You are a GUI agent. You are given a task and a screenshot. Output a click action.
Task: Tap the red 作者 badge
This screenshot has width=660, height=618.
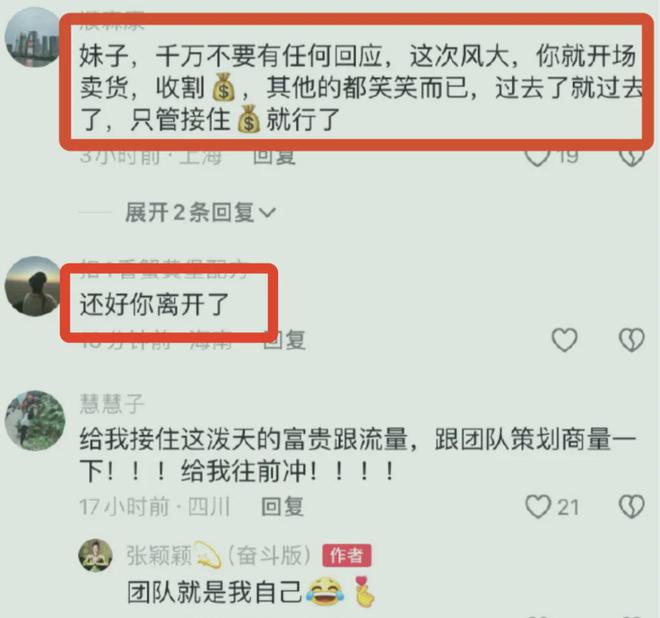[346, 556]
